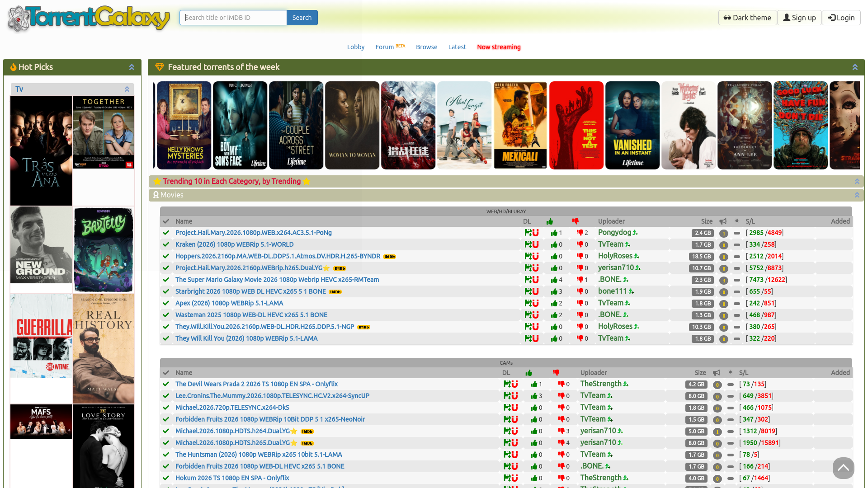Collapse the Trending 10 section
Viewport: 868px width, 488px height.
tap(857, 181)
